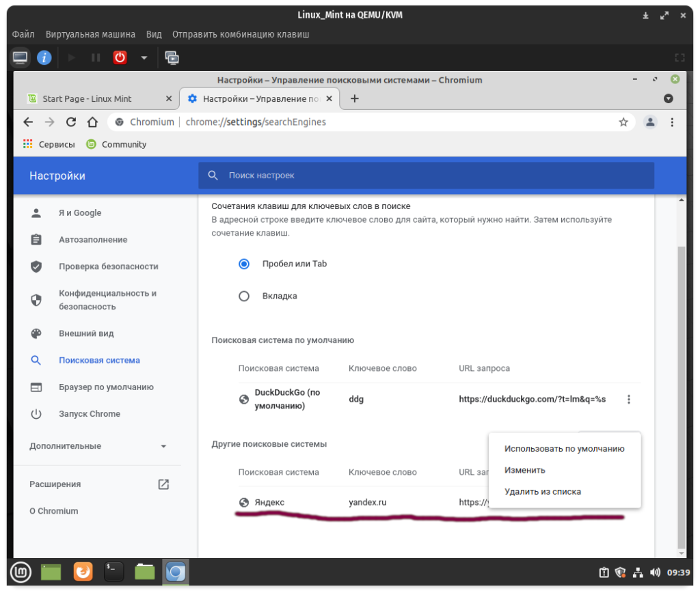Select the "Вкладка" radio button
Image resolution: width=700 pixels, height=593 pixels.
click(x=244, y=296)
